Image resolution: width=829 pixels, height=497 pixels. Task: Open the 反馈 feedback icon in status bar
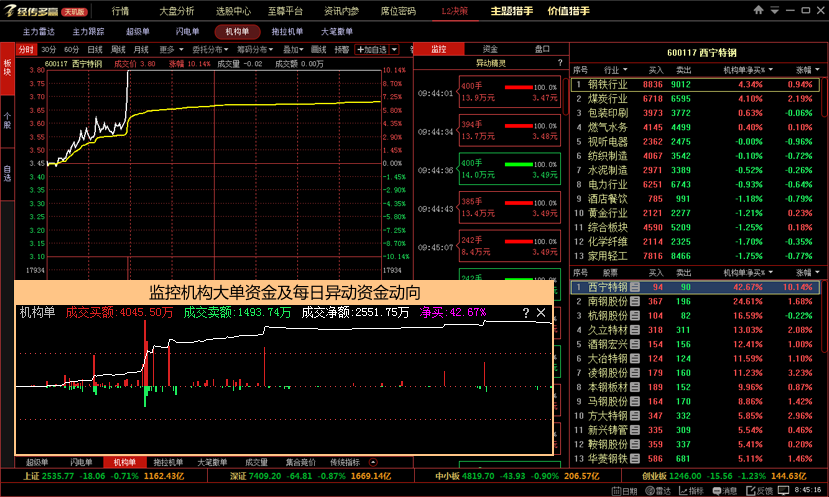[751, 491]
